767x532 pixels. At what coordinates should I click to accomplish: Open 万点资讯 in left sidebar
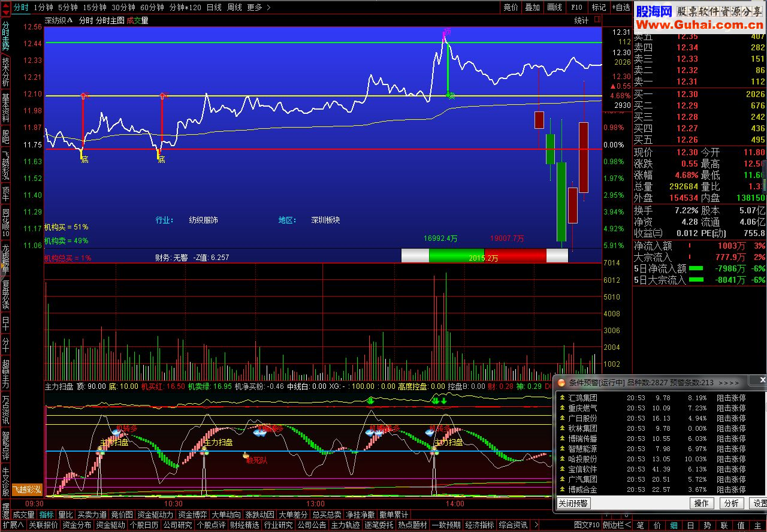click(5, 409)
